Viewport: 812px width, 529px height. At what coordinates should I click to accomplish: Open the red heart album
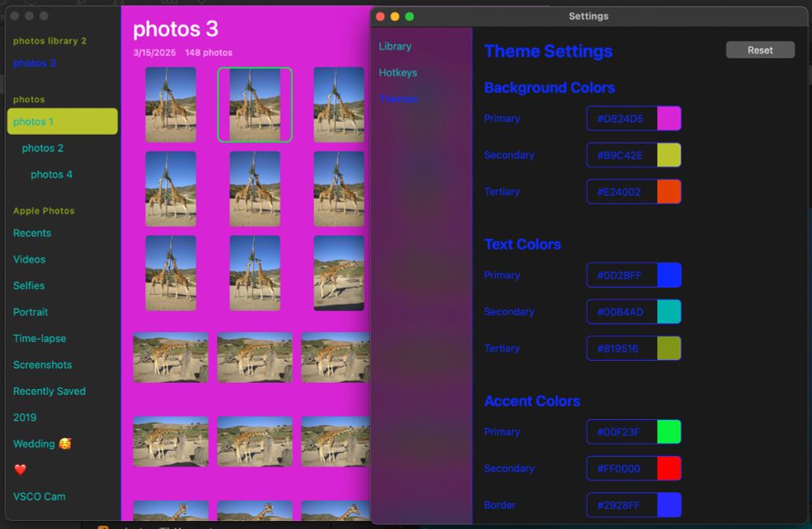[x=20, y=470]
